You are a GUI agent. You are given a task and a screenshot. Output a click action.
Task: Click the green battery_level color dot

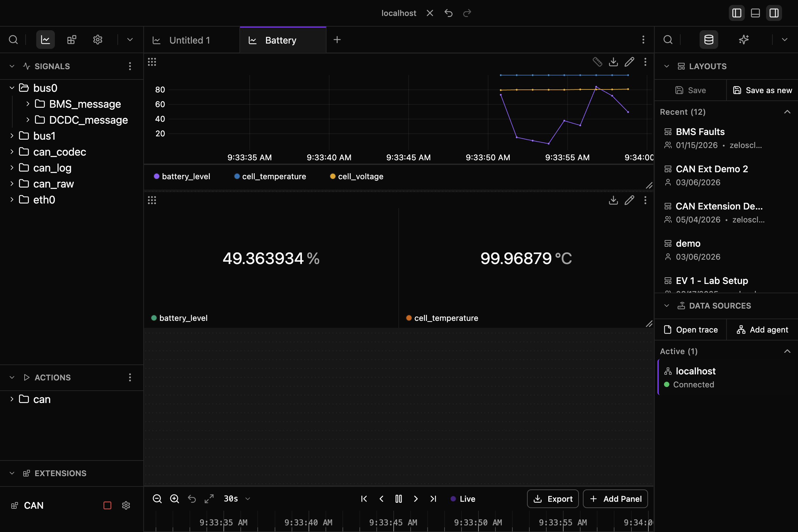click(x=154, y=318)
